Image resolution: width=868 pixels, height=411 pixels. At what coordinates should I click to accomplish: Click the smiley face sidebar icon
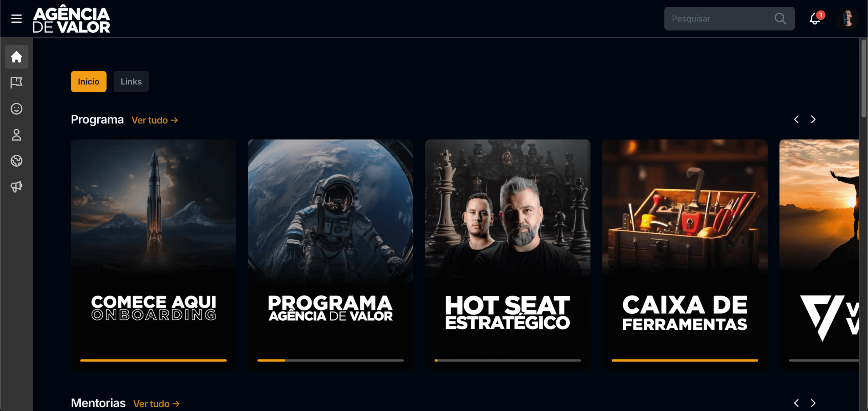[x=16, y=109]
